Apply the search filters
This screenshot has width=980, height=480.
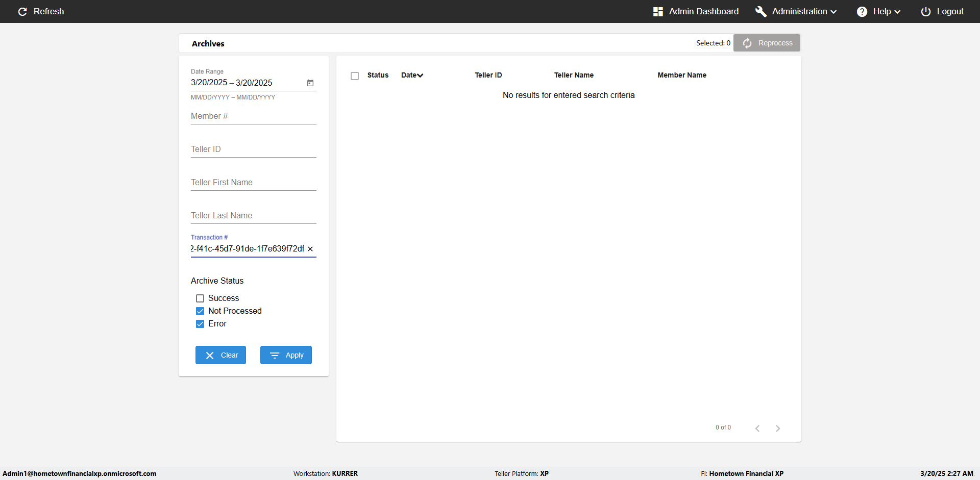(286, 355)
